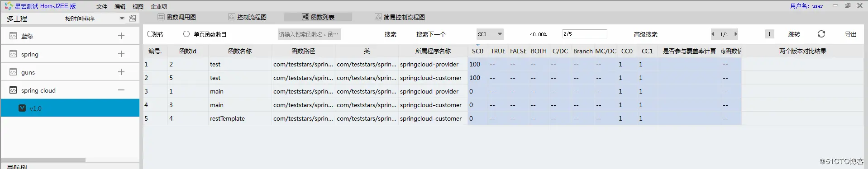The height and width of the screenshot is (169, 868).
Task: Click the 高级搜索 button
Action: click(646, 34)
